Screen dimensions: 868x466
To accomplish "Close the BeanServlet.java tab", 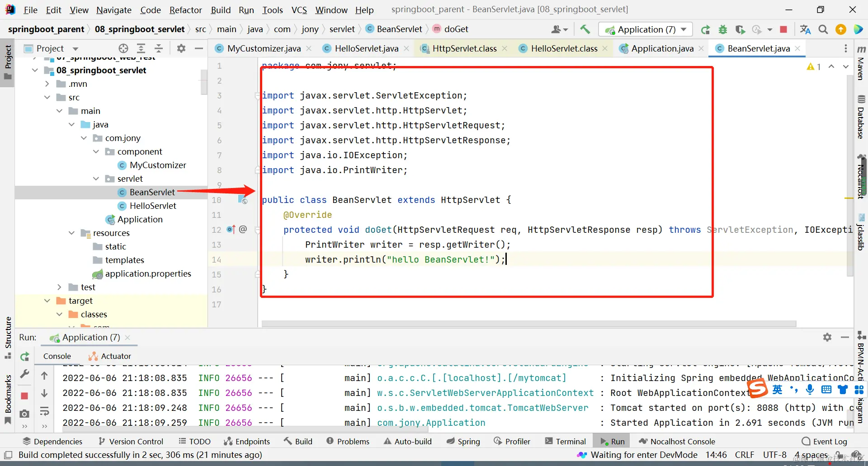I will coord(797,48).
